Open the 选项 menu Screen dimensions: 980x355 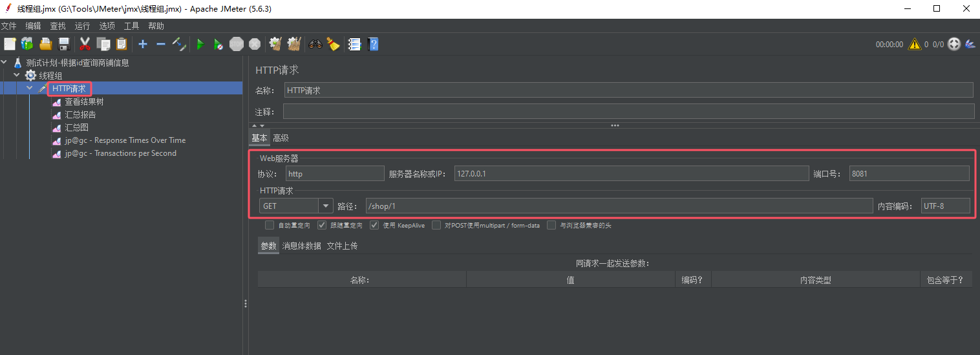tap(107, 26)
